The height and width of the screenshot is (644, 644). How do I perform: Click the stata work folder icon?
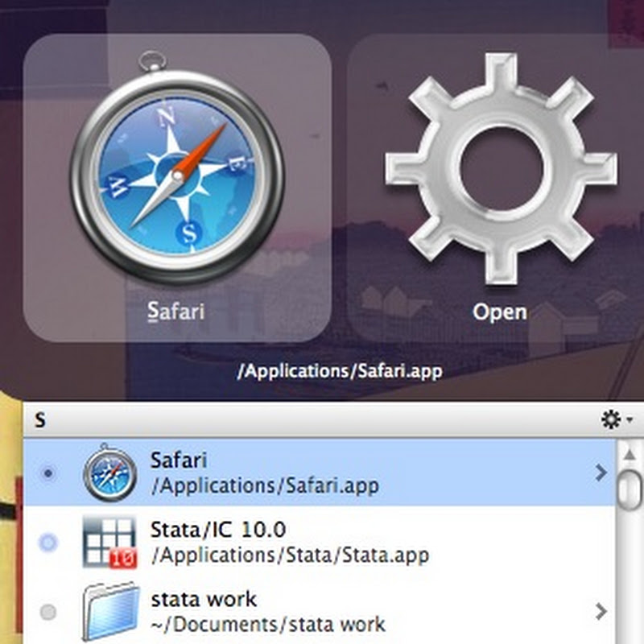coord(110,613)
